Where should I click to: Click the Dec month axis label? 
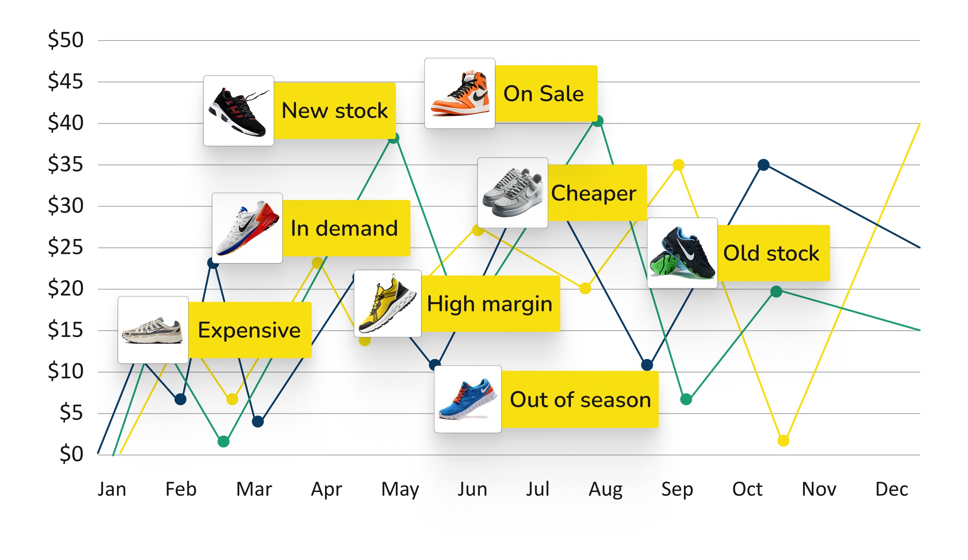click(891, 489)
